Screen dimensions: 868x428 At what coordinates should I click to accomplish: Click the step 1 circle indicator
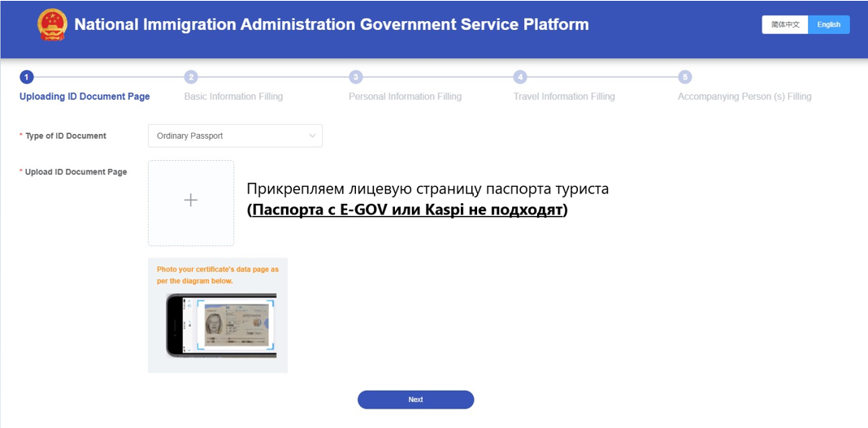pyautogui.click(x=26, y=77)
